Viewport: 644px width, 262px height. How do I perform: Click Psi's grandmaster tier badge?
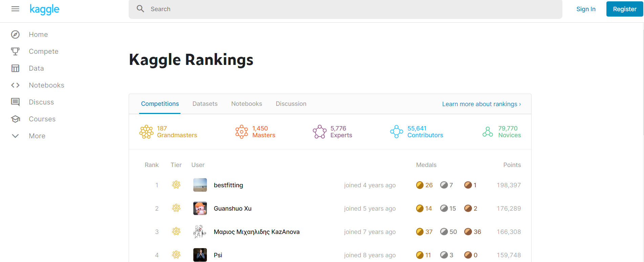[176, 255]
